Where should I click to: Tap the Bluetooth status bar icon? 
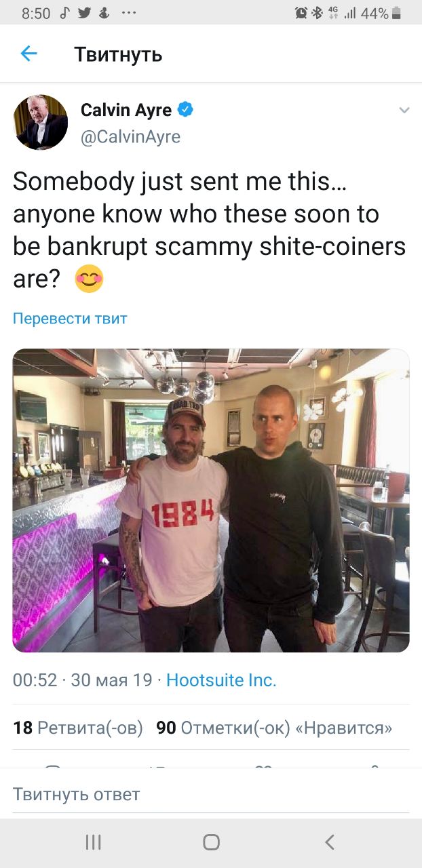317,13
